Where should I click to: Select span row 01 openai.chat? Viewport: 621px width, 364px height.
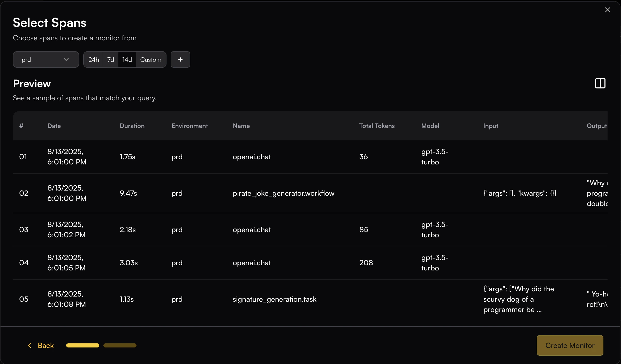pyautogui.click(x=252, y=157)
